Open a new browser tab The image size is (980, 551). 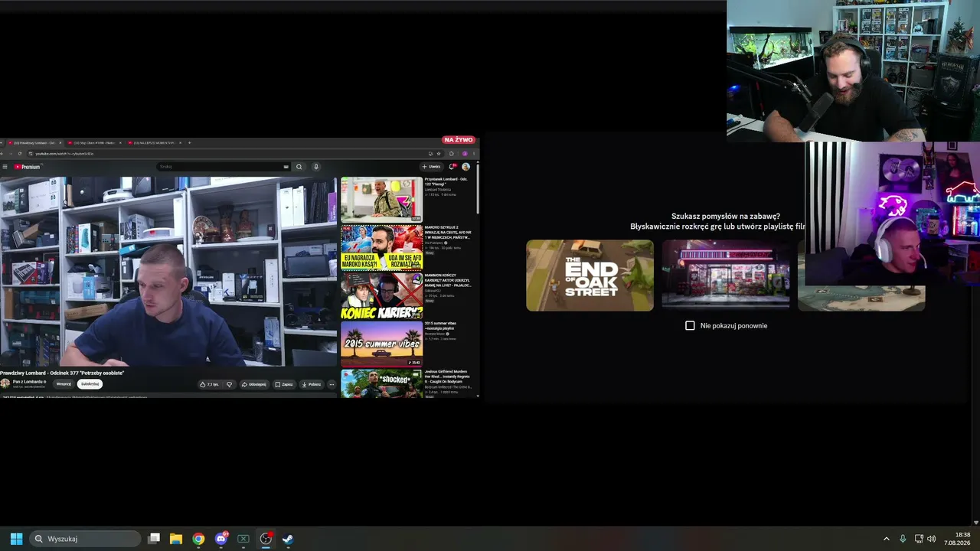click(189, 143)
